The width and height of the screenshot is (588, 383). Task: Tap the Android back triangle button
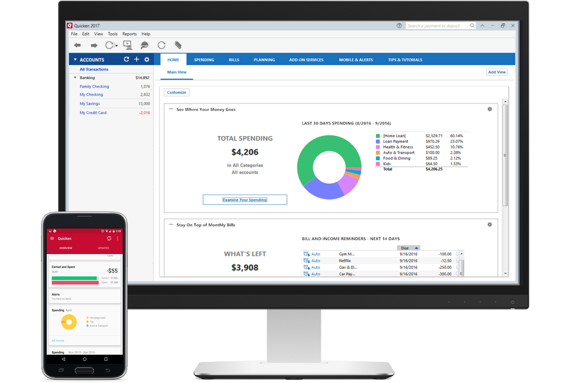coord(63,359)
